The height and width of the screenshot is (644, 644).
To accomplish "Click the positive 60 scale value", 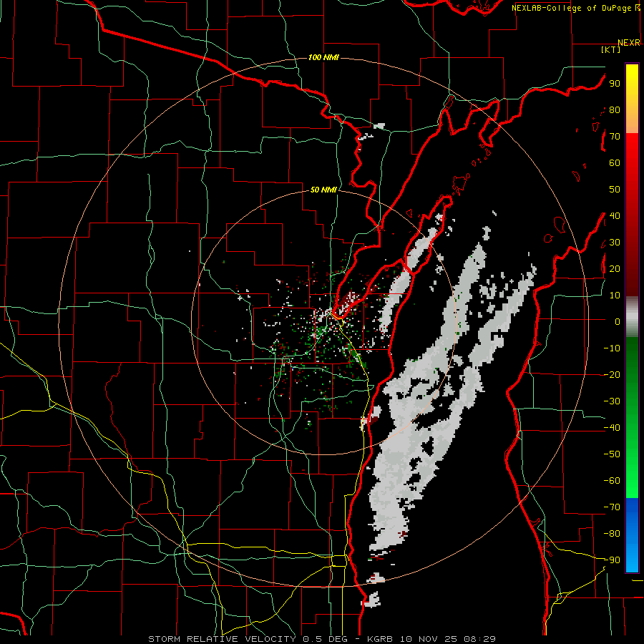I will pyautogui.click(x=615, y=162).
